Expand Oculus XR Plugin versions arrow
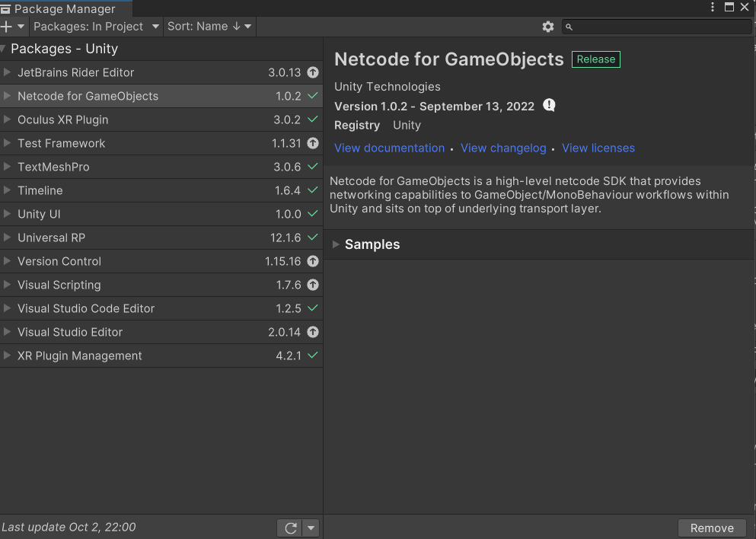The height and width of the screenshot is (539, 756). pos(7,120)
